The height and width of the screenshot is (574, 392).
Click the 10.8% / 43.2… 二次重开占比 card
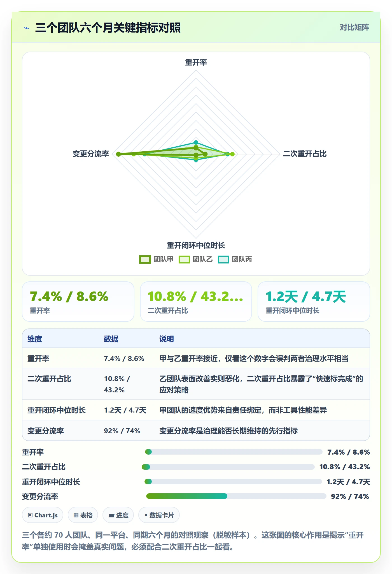coord(196,302)
